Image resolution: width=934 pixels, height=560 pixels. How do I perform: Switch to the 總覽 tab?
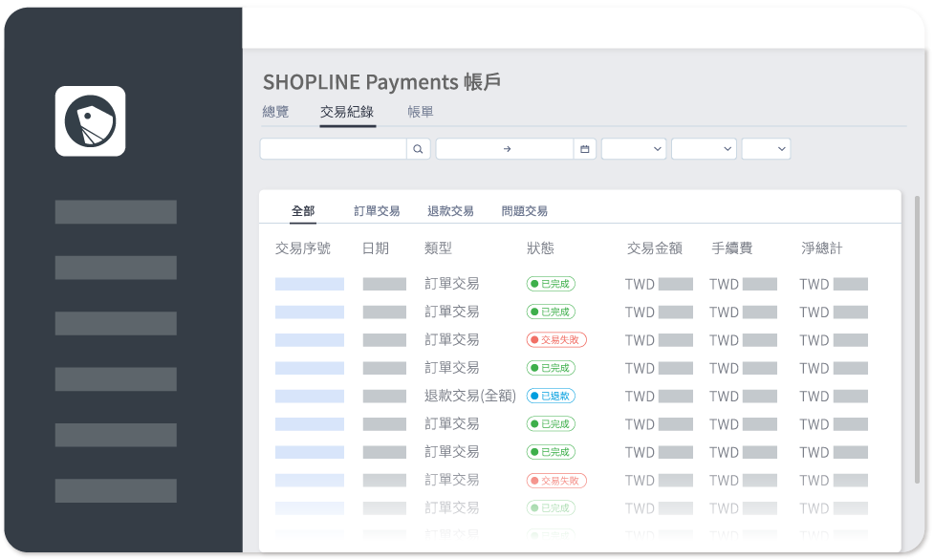(x=275, y=112)
